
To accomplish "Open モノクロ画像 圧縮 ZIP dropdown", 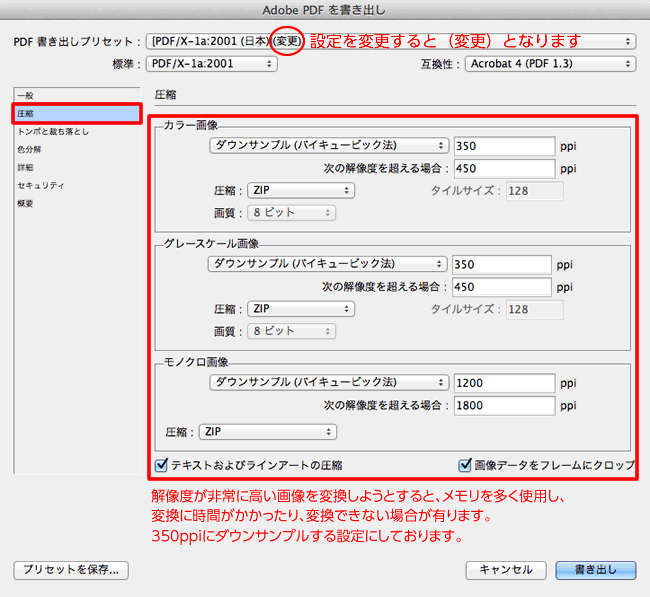I will [x=268, y=432].
